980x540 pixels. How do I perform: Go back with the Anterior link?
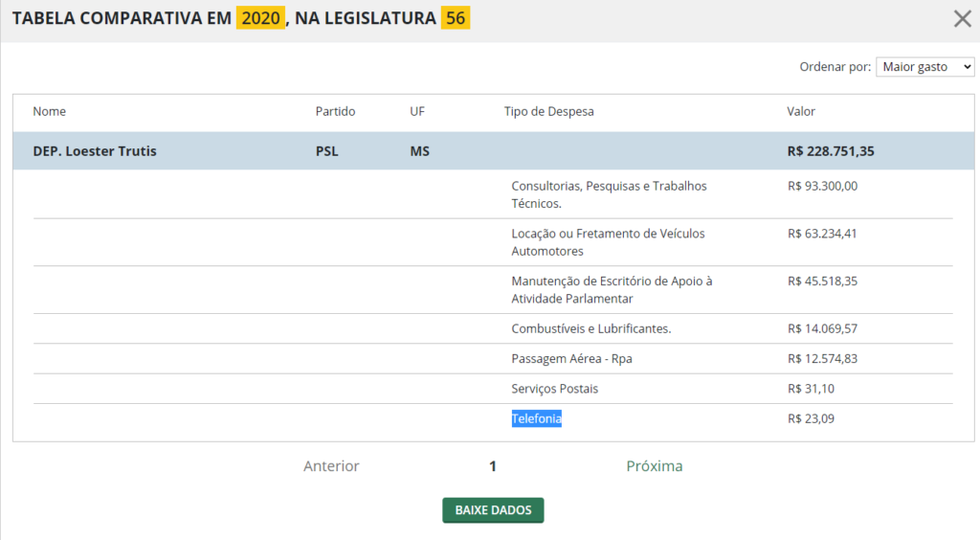(331, 466)
